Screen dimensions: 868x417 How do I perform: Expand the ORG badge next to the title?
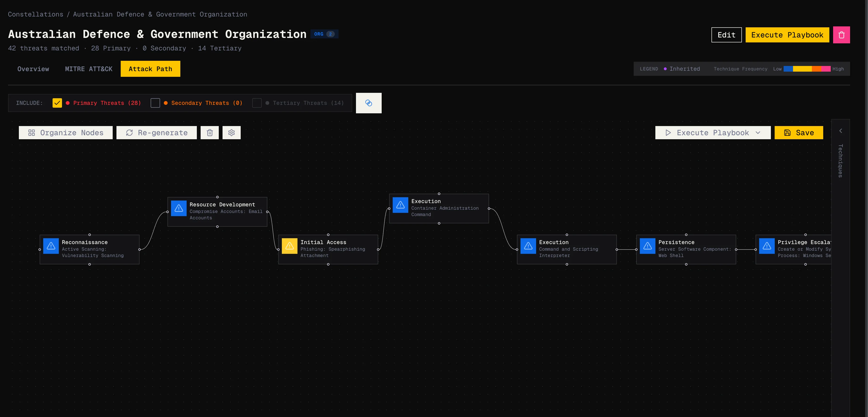[x=324, y=34]
